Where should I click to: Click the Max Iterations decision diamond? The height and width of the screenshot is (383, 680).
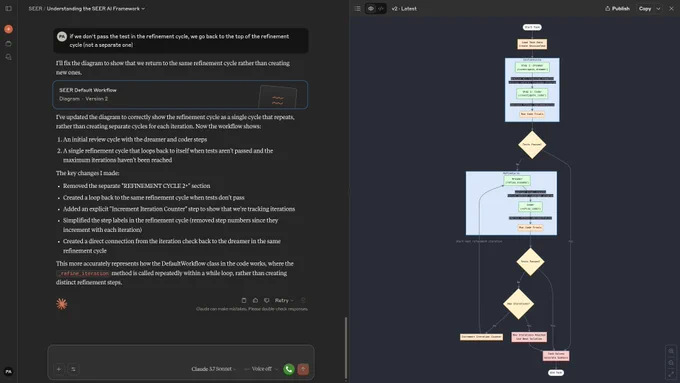[x=518, y=304]
